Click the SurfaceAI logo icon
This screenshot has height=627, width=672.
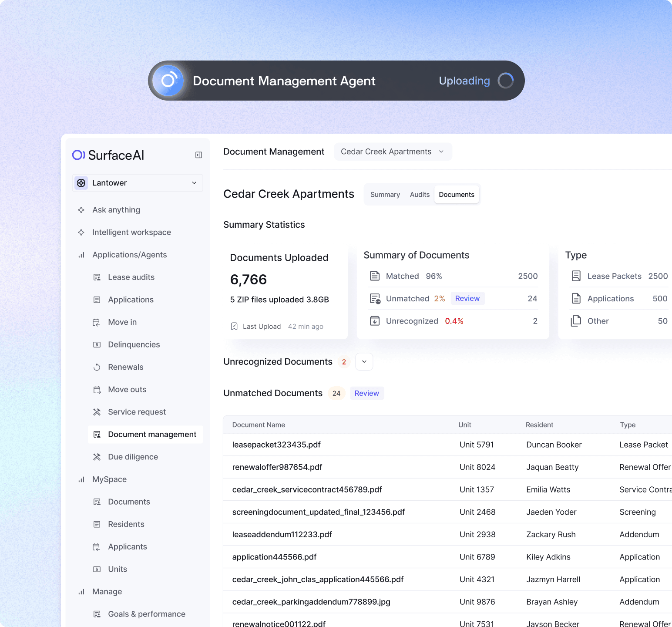click(78, 155)
